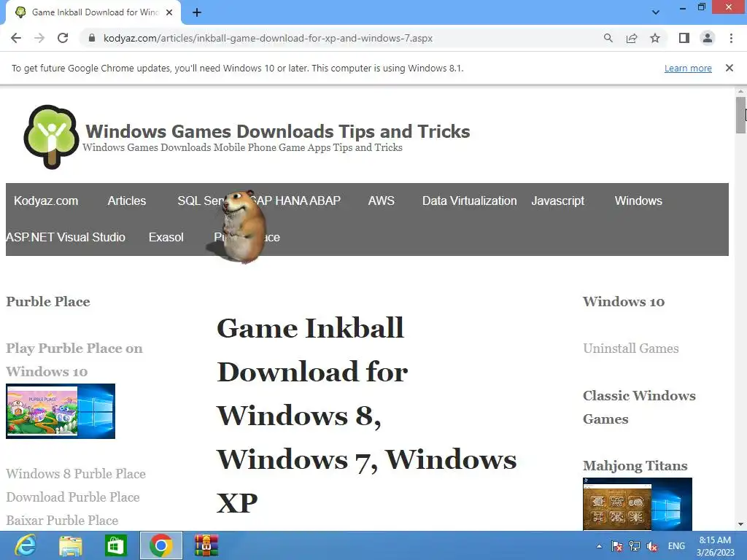Open the Baixar Purble Place link
Screen dimensions: 747x560
(62, 521)
